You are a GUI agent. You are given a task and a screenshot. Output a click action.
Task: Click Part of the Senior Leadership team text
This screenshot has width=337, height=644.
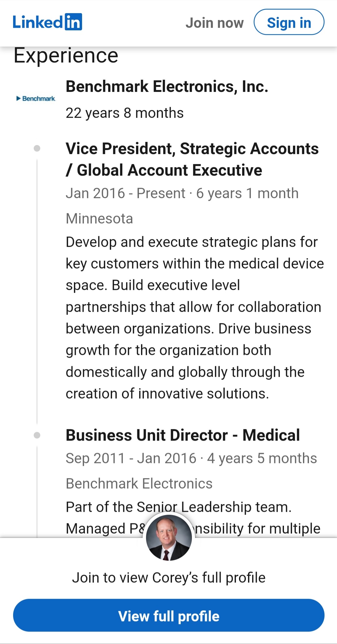[178, 507]
